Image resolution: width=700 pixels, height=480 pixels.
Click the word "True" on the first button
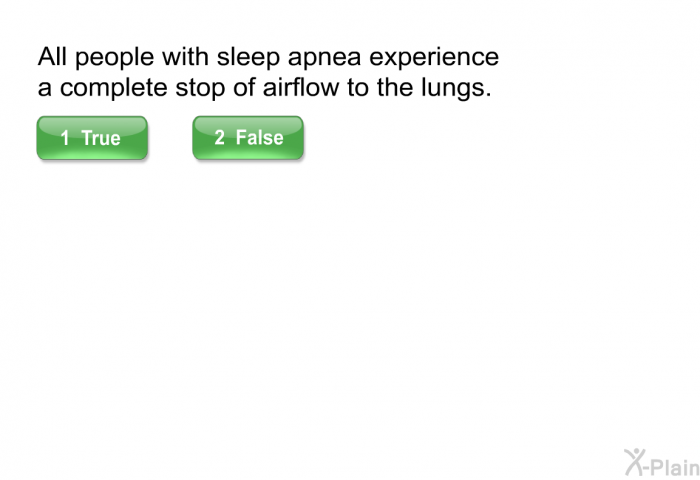[101, 138]
